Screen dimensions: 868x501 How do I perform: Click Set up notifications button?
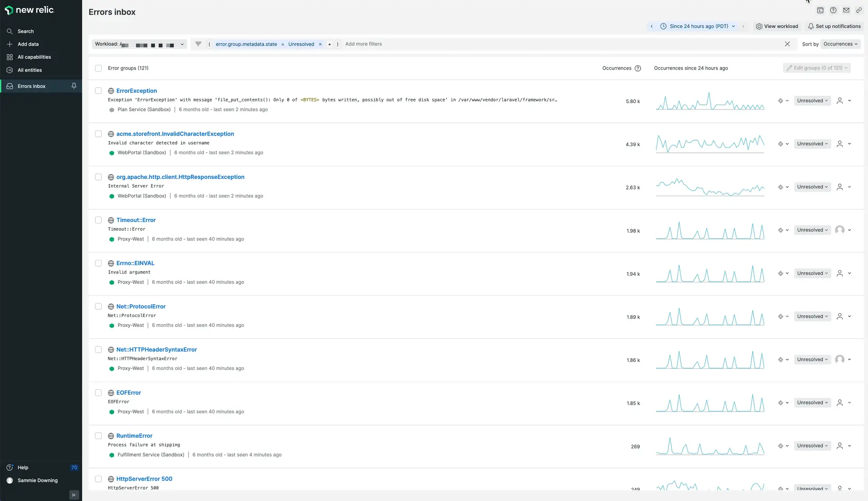click(834, 26)
